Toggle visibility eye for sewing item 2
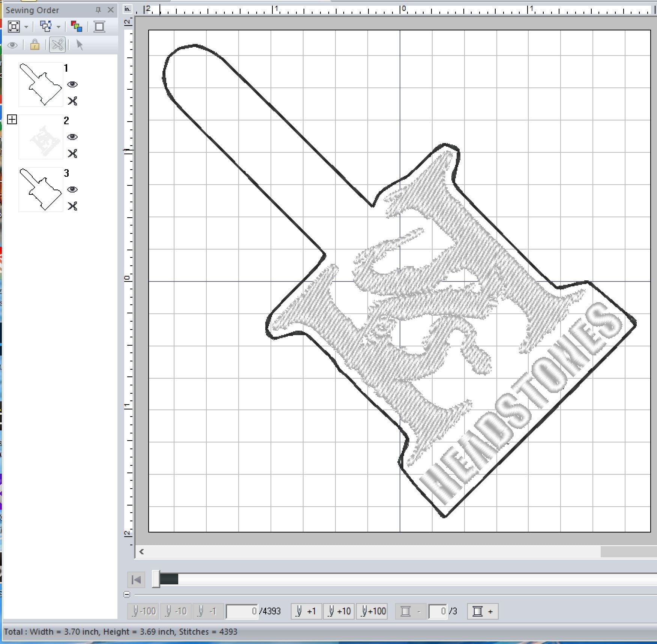Image resolution: width=657 pixels, height=644 pixels. 72,137
